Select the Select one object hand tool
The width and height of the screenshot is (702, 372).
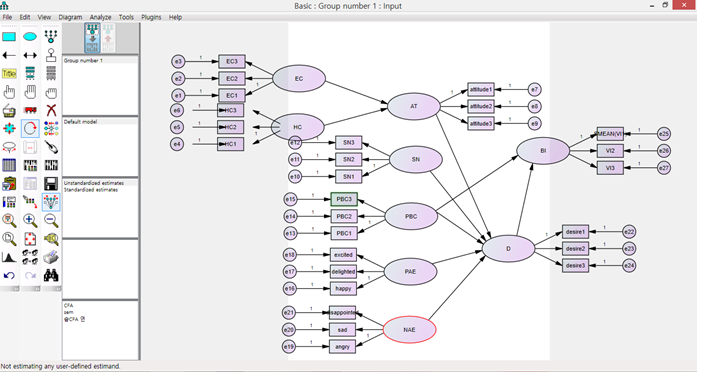pos(9,92)
